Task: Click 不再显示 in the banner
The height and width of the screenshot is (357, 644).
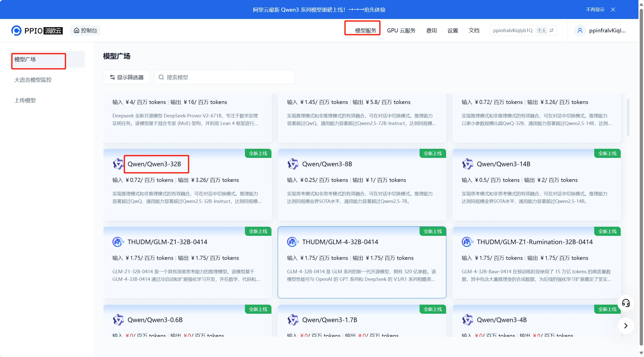Action: coord(595,10)
